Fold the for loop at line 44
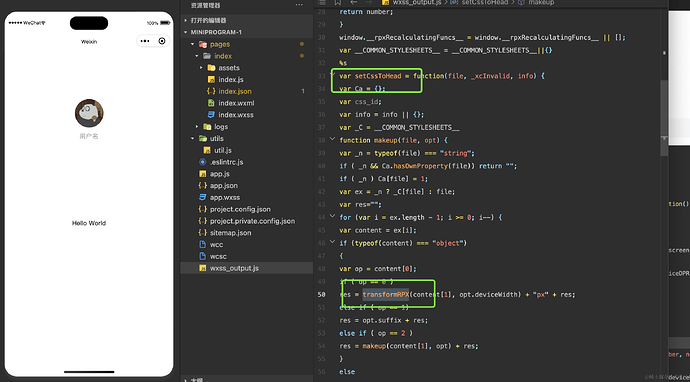The width and height of the screenshot is (690, 382). point(332,217)
